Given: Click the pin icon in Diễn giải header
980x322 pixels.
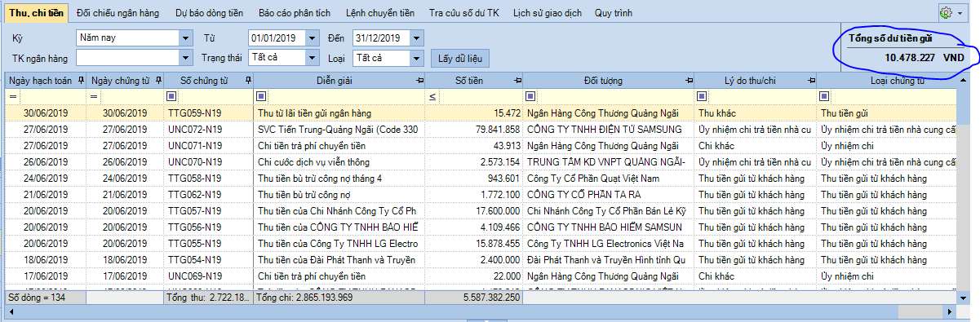Looking at the screenshot, I should point(419,81).
